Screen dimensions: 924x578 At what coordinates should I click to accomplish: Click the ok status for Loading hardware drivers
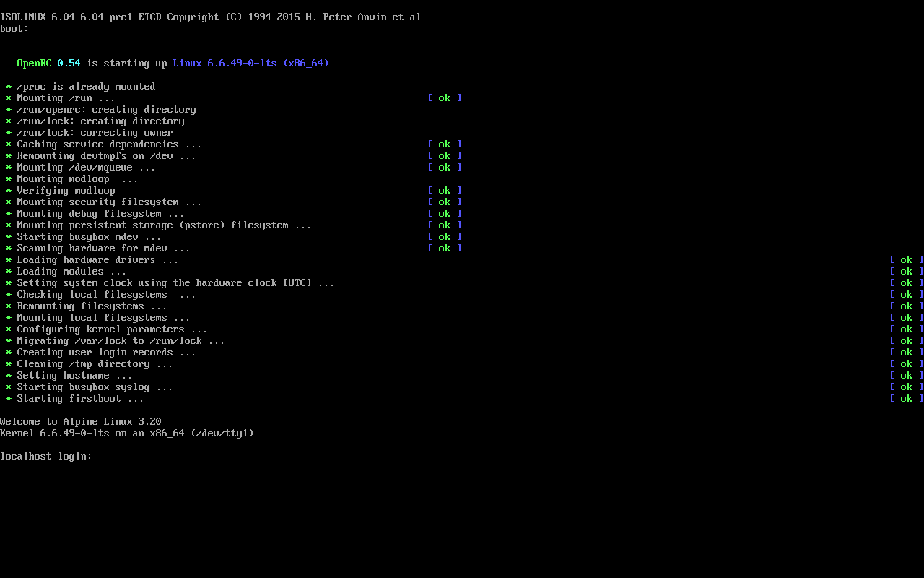(906, 260)
